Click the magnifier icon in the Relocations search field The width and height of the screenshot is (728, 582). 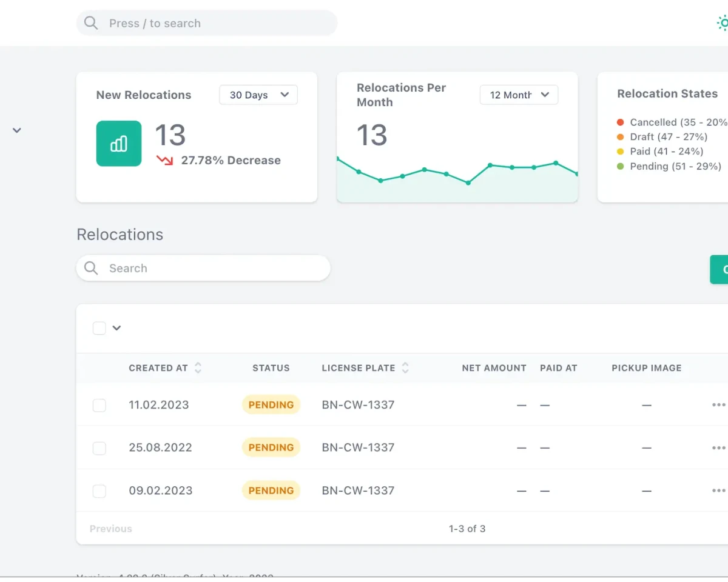click(90, 268)
